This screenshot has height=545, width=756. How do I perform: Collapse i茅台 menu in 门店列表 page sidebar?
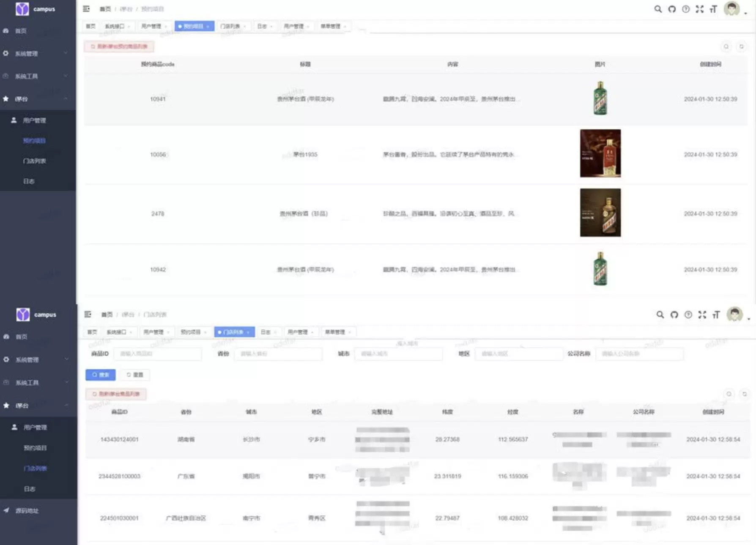38,406
